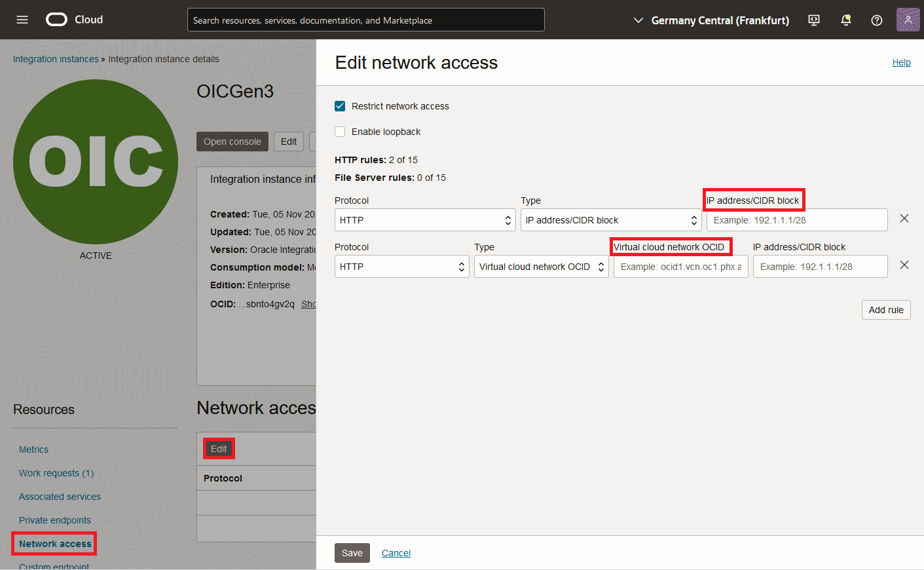Enable the loopback checkbox
Image resolution: width=924 pixels, height=570 pixels.
pyautogui.click(x=340, y=131)
